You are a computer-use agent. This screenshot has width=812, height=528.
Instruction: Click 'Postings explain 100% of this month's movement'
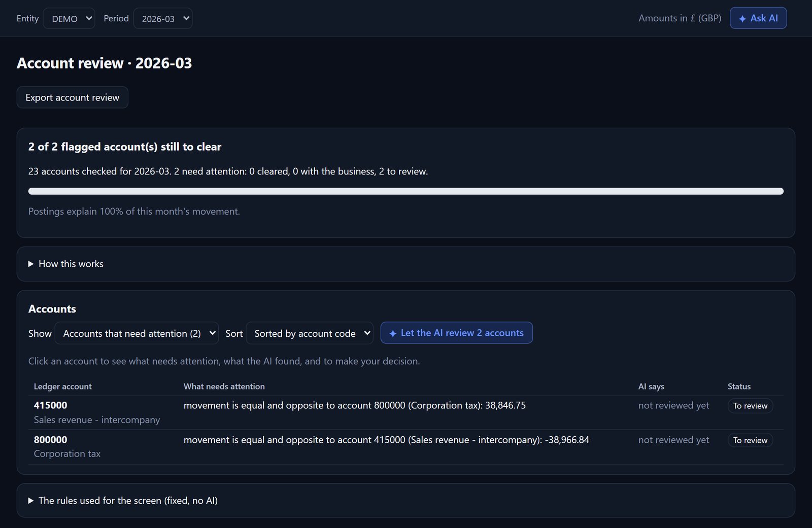[x=134, y=212]
